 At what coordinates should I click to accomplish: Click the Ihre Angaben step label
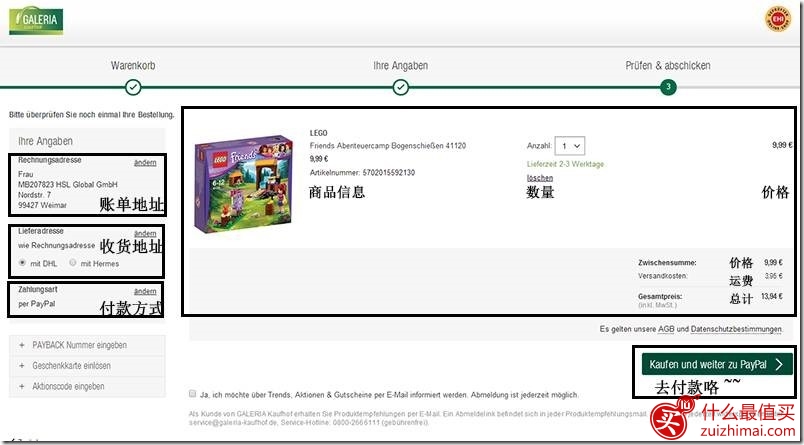(x=400, y=66)
